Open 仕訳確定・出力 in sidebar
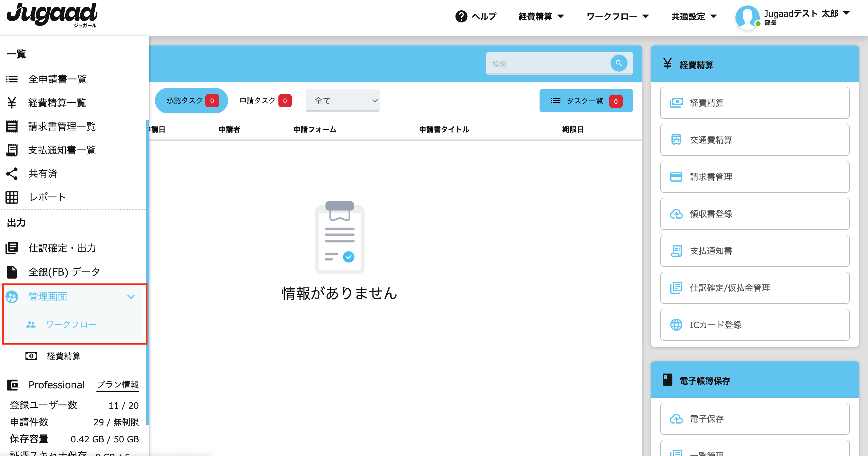 [x=62, y=248]
